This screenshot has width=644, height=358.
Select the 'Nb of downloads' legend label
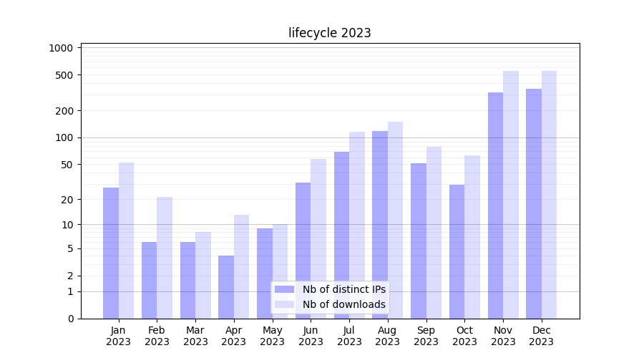[343, 304]
